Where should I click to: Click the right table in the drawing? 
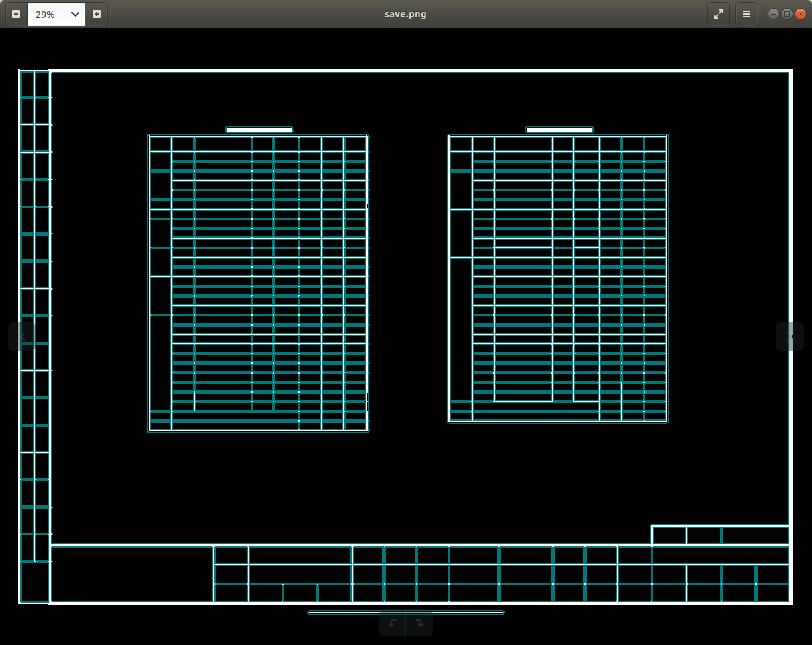click(x=558, y=278)
